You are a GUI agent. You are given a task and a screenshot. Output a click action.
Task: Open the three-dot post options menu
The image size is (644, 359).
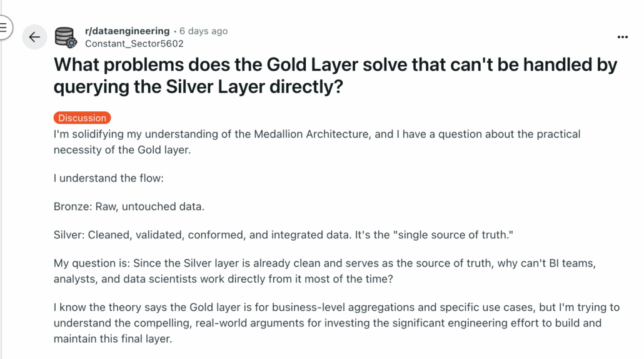click(x=622, y=38)
